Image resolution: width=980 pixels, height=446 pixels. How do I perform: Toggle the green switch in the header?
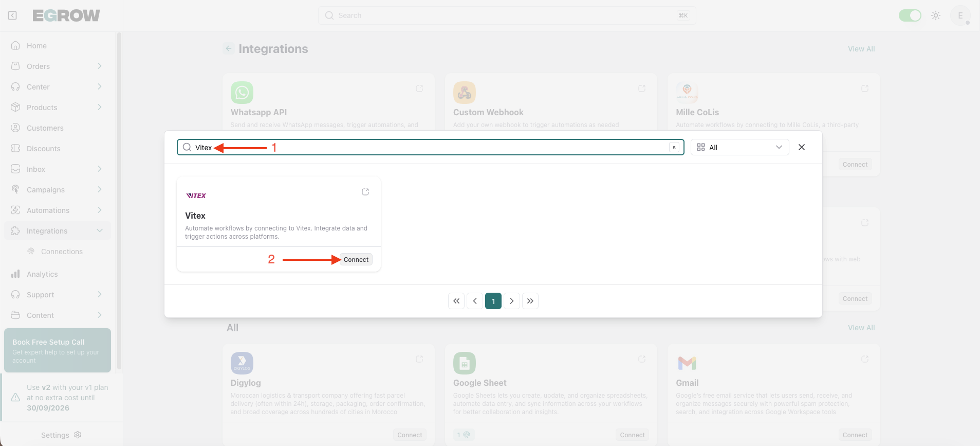[x=910, y=15]
